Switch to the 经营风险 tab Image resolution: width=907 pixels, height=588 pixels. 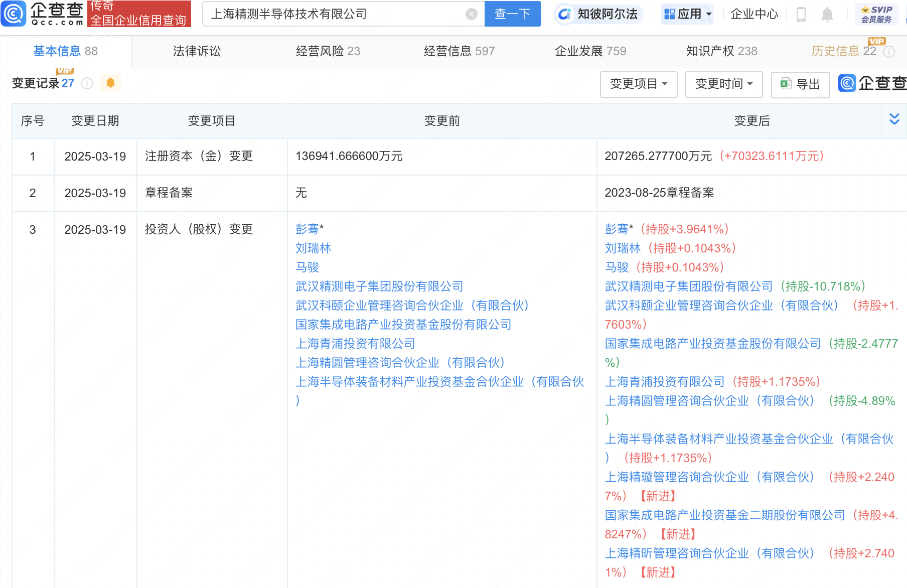point(328,51)
